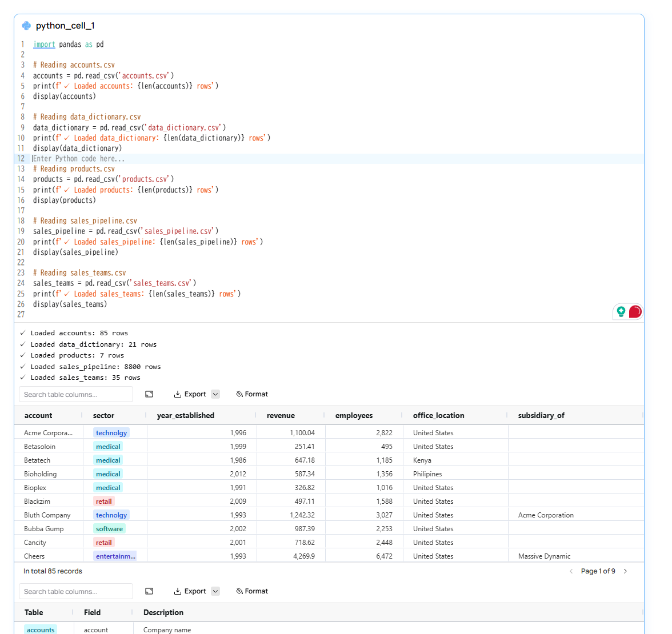
Task: Open fullscreen view for data dictionary table
Action: click(149, 591)
